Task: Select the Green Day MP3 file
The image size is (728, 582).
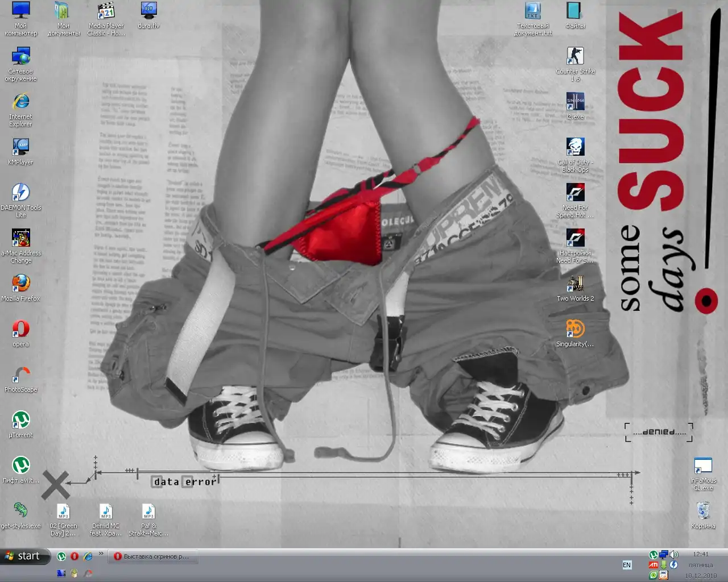Action: (x=63, y=512)
